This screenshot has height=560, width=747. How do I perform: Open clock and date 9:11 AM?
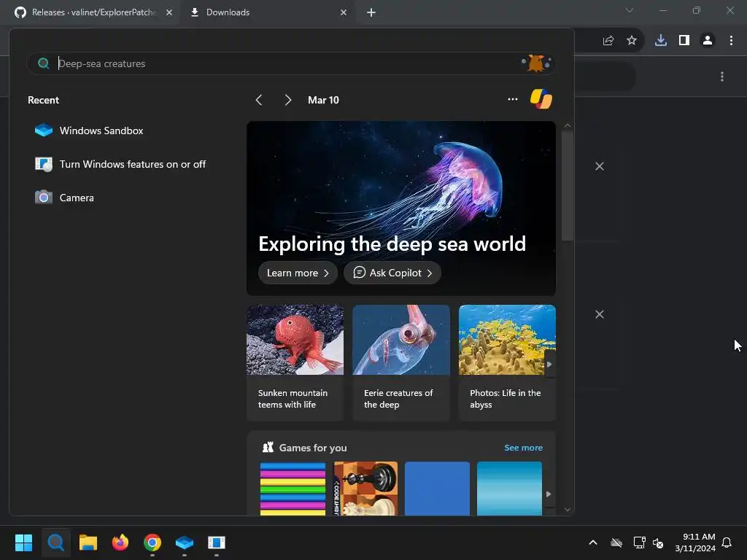point(695,542)
